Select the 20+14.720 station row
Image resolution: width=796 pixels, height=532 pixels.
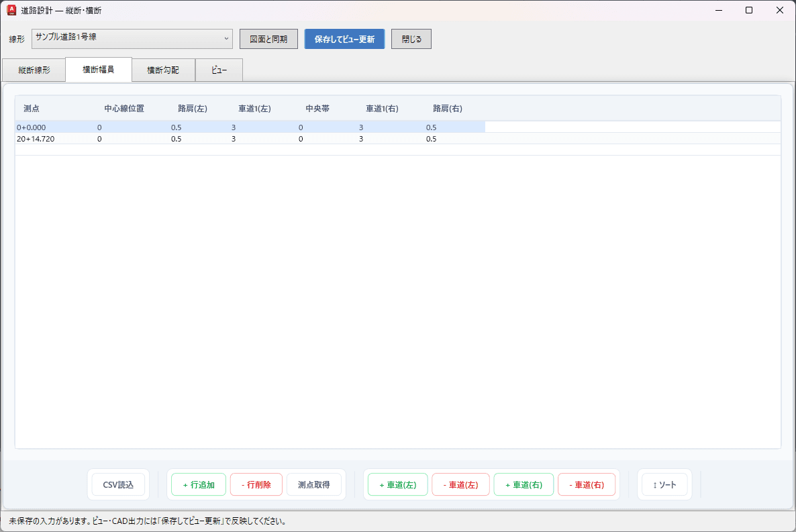pyautogui.click(x=398, y=139)
